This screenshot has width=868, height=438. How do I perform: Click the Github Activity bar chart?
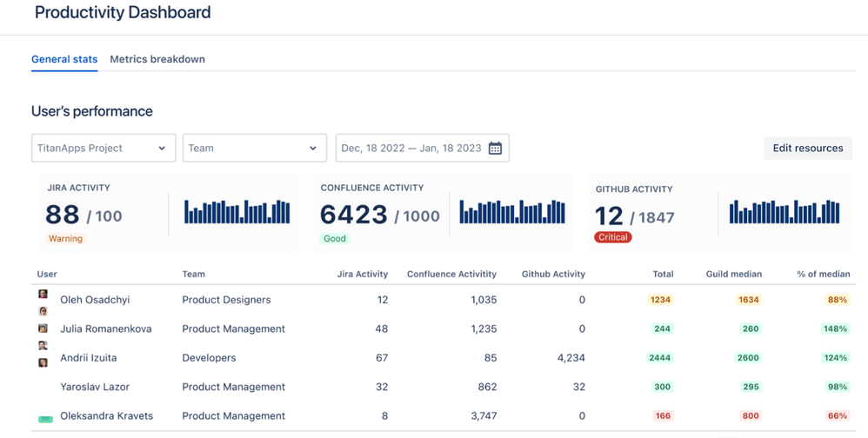[x=784, y=212]
